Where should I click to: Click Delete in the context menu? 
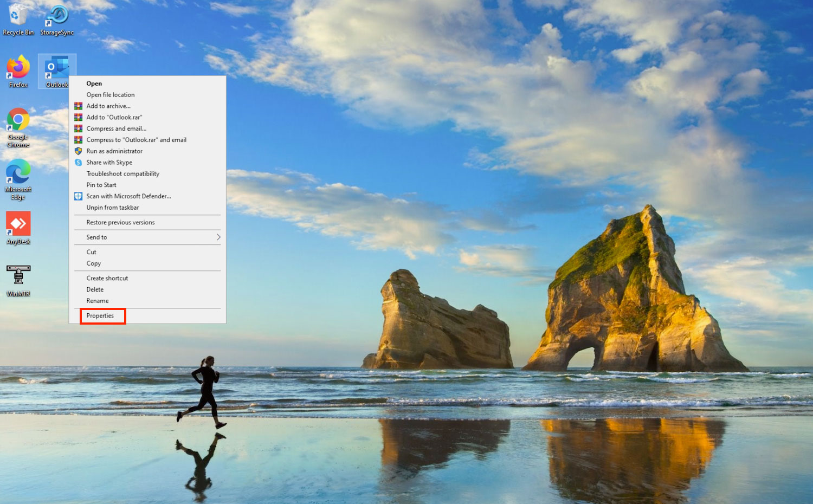click(x=95, y=290)
